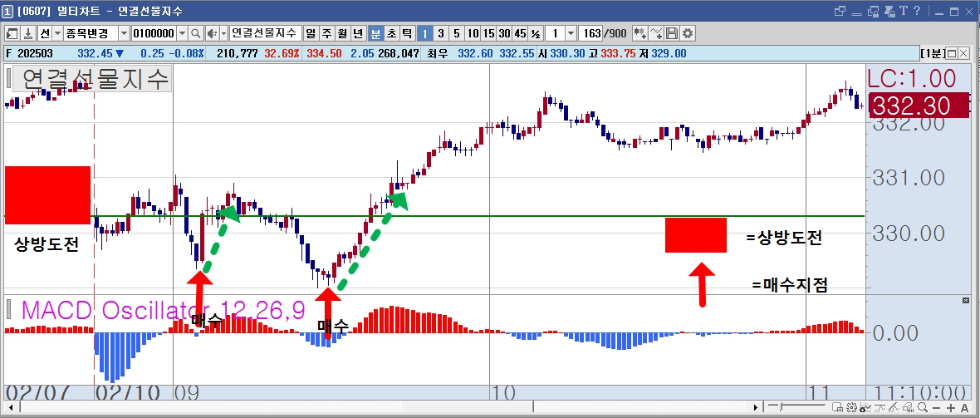Click the eraser icon at bottom
This screenshot has height=418, width=980.
pyautogui.click(x=908, y=407)
